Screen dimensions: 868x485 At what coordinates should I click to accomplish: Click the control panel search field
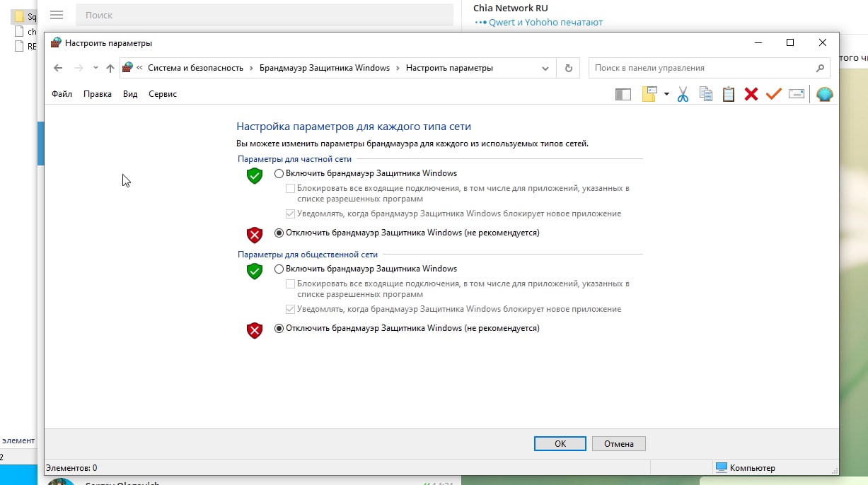click(x=709, y=68)
